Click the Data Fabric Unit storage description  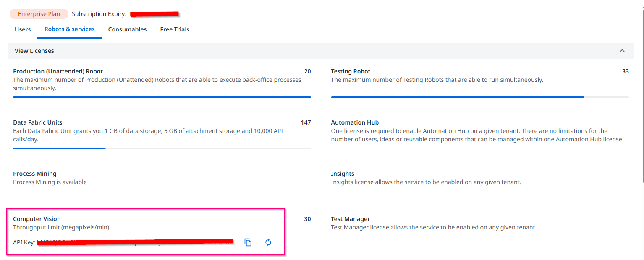pos(148,135)
